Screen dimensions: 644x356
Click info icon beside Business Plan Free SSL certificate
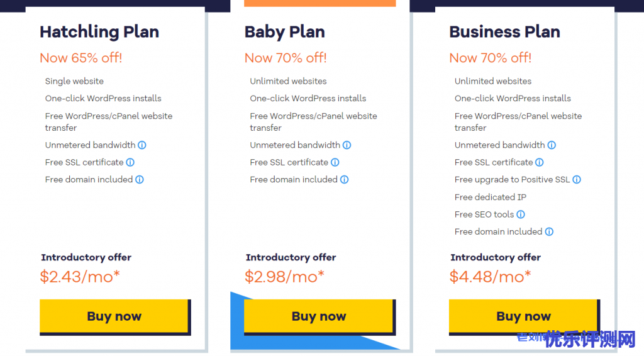coord(540,162)
